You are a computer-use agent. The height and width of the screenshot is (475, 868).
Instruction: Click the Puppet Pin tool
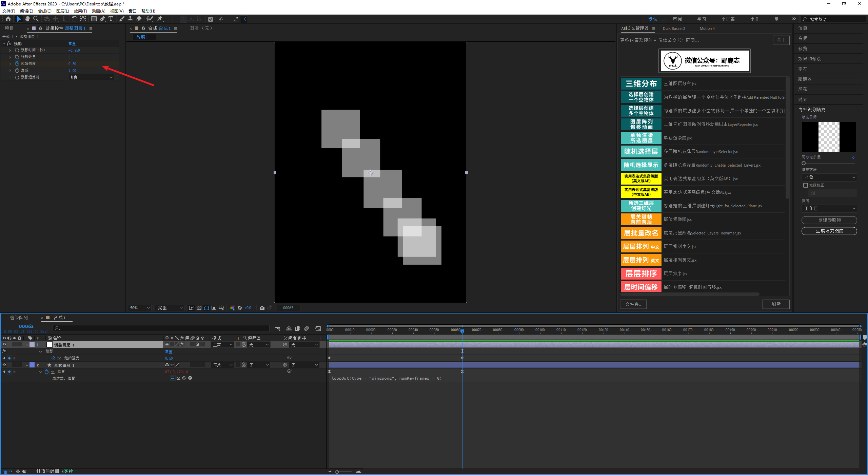point(160,19)
